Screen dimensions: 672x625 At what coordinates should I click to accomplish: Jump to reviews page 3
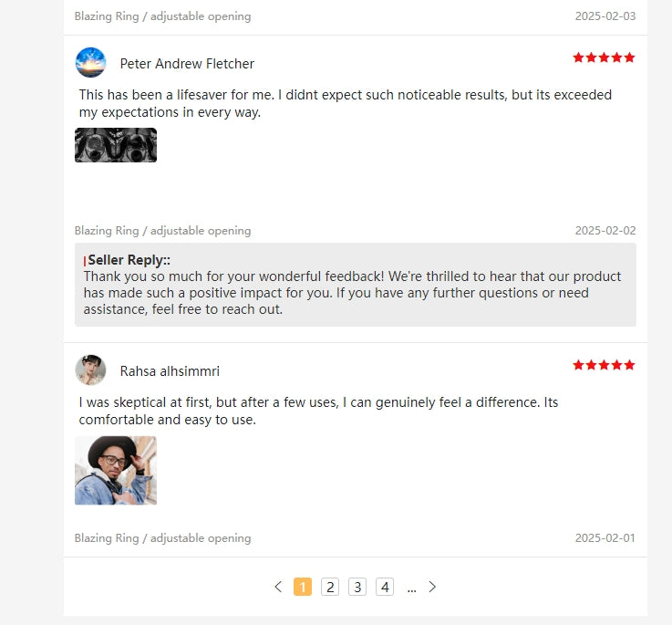[357, 587]
